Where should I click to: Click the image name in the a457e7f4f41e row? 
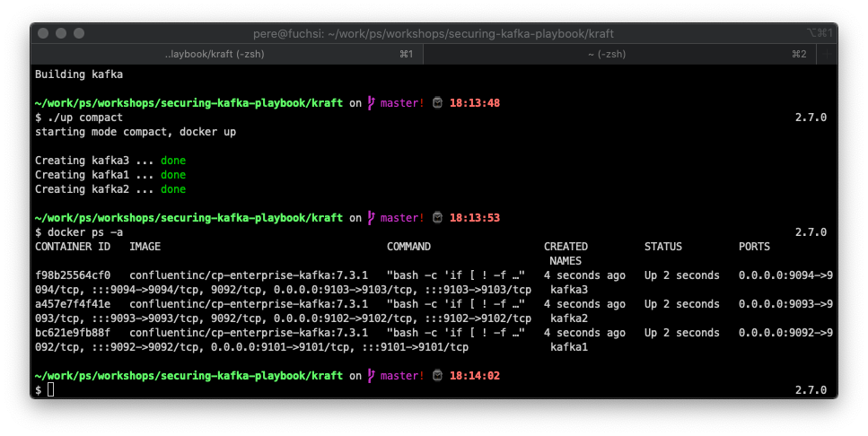pyautogui.click(x=249, y=304)
